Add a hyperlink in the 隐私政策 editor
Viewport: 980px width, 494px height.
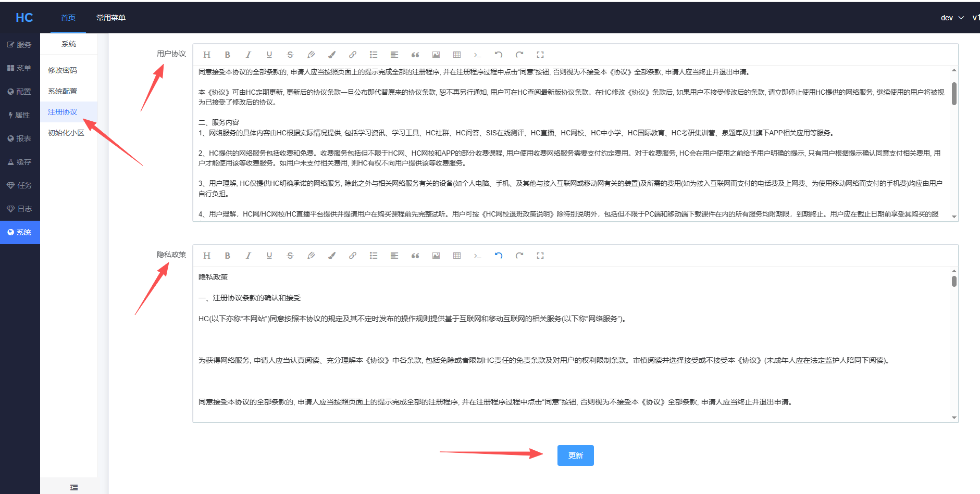353,255
